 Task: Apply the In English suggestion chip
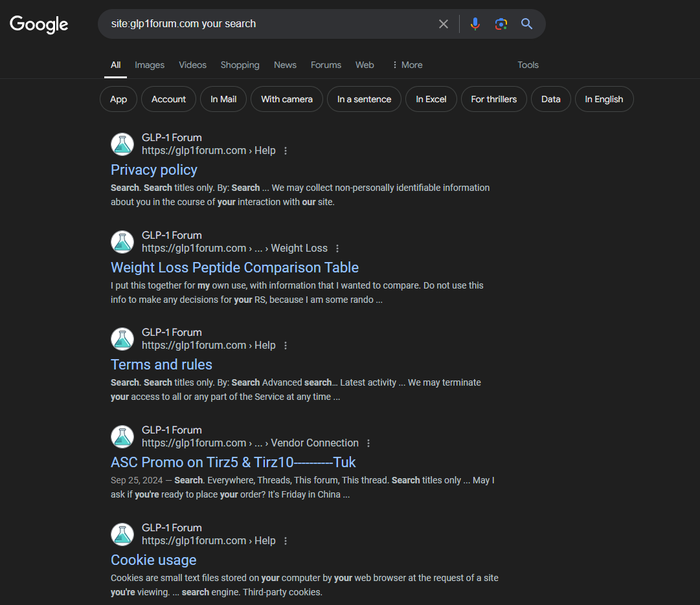coord(604,99)
